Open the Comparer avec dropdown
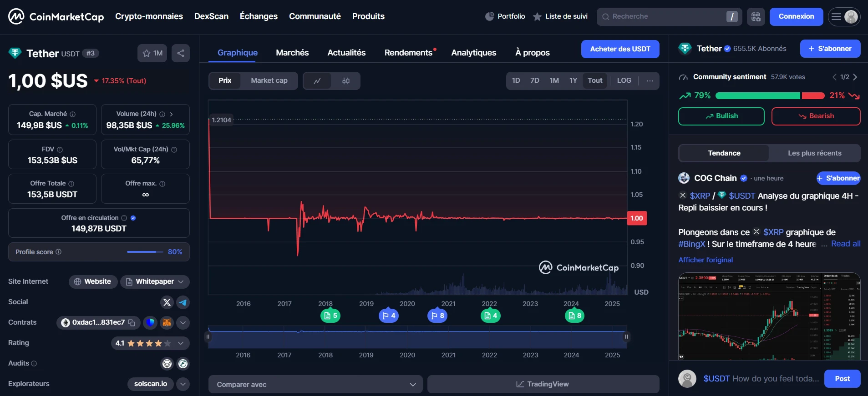Image resolution: width=868 pixels, height=396 pixels. click(x=315, y=385)
